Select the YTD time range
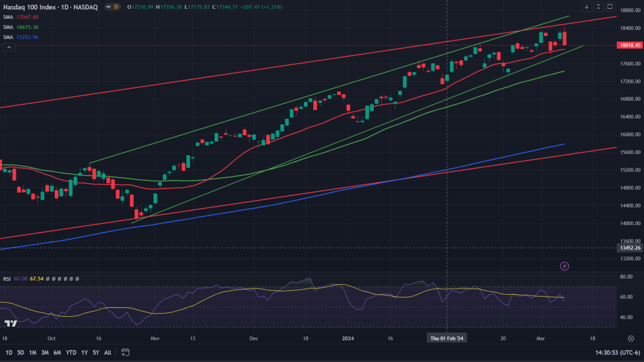Image resolution: width=644 pixels, height=362 pixels. click(71, 353)
